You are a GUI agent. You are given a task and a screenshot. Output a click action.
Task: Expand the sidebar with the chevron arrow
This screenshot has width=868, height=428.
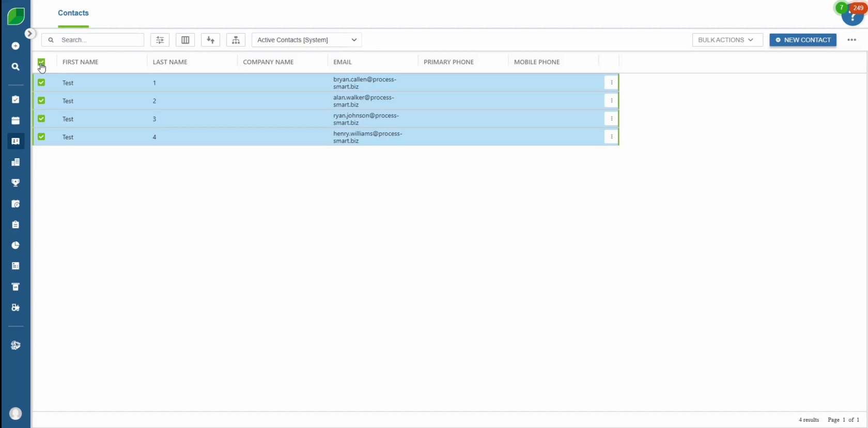[30, 34]
